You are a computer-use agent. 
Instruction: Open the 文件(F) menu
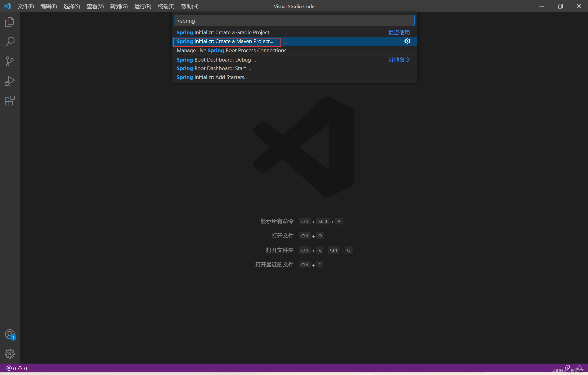pyautogui.click(x=25, y=6)
